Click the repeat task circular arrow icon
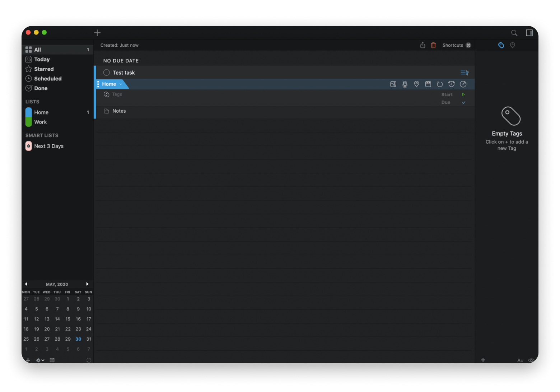The width and height of the screenshot is (560, 392). point(439,84)
